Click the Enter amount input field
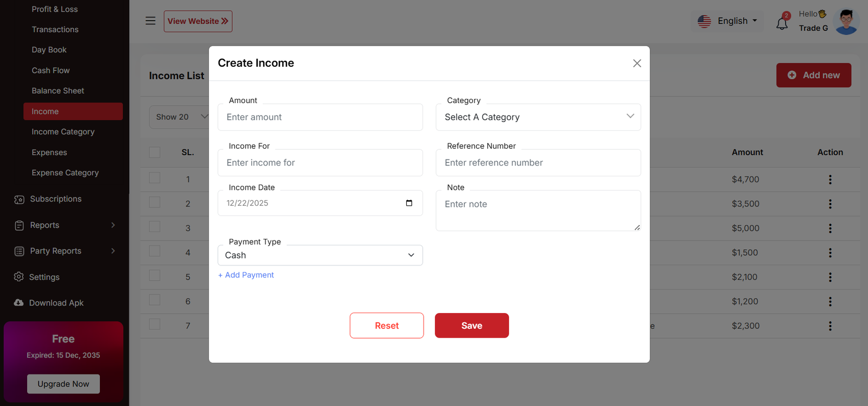 click(320, 117)
